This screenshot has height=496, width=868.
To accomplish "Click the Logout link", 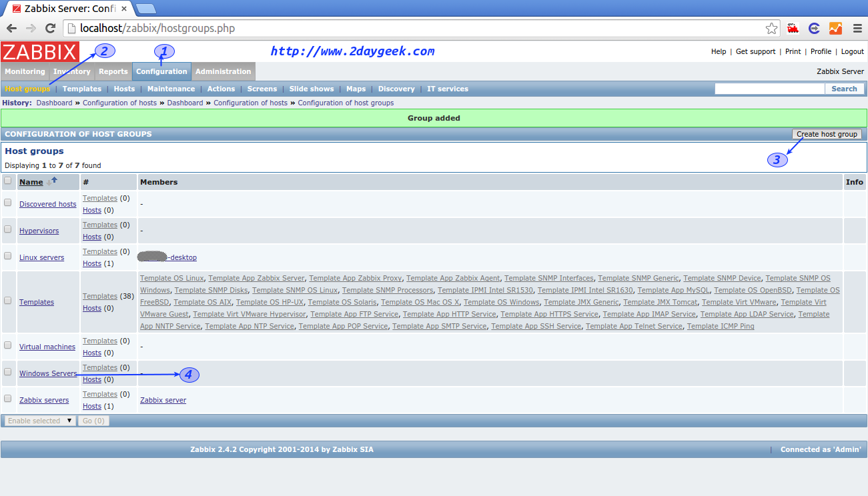I will 853,51.
